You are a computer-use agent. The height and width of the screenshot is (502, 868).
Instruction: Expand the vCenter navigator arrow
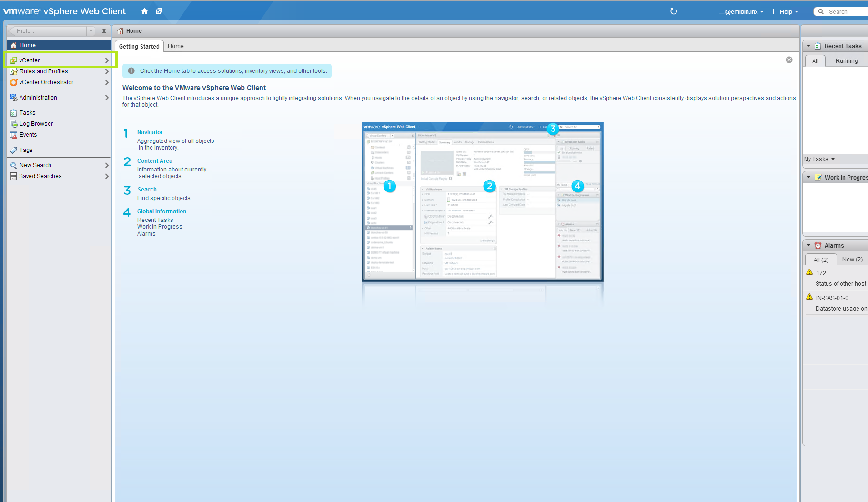coord(107,60)
